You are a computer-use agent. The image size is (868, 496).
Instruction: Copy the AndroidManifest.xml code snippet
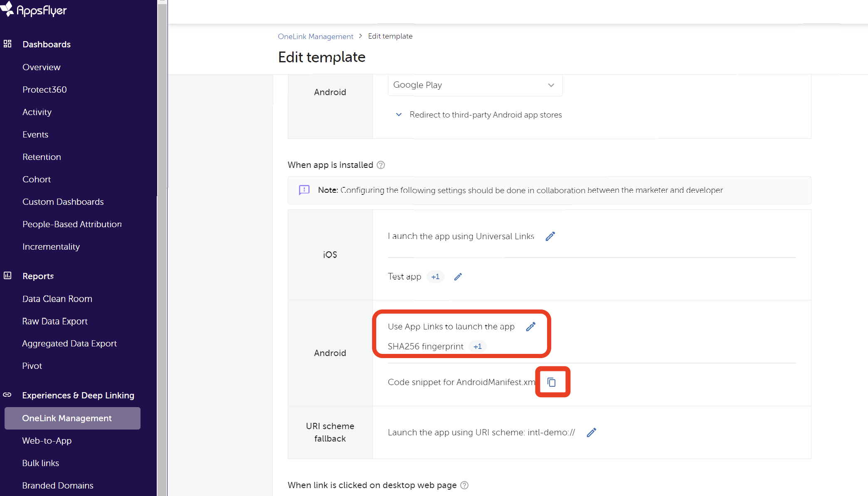pyautogui.click(x=552, y=382)
